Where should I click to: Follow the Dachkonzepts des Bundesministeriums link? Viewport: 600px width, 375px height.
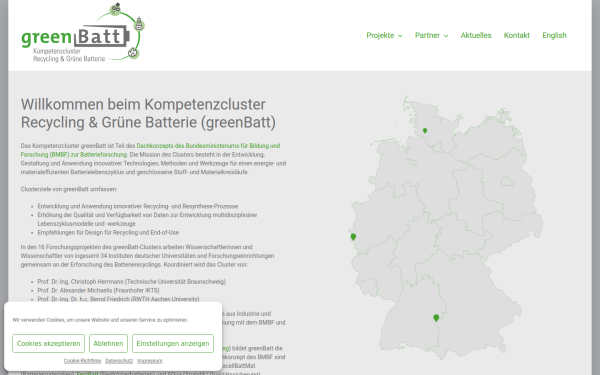[x=150, y=150]
